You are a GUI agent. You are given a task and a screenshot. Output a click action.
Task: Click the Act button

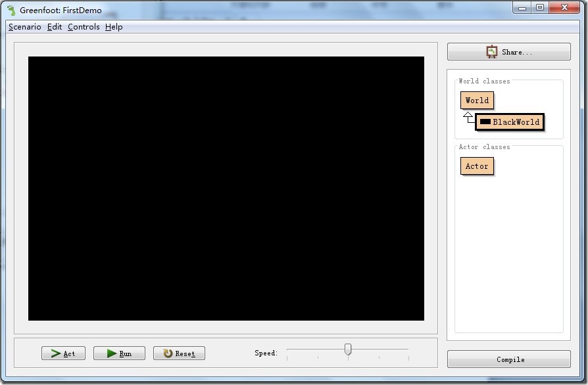click(x=63, y=353)
